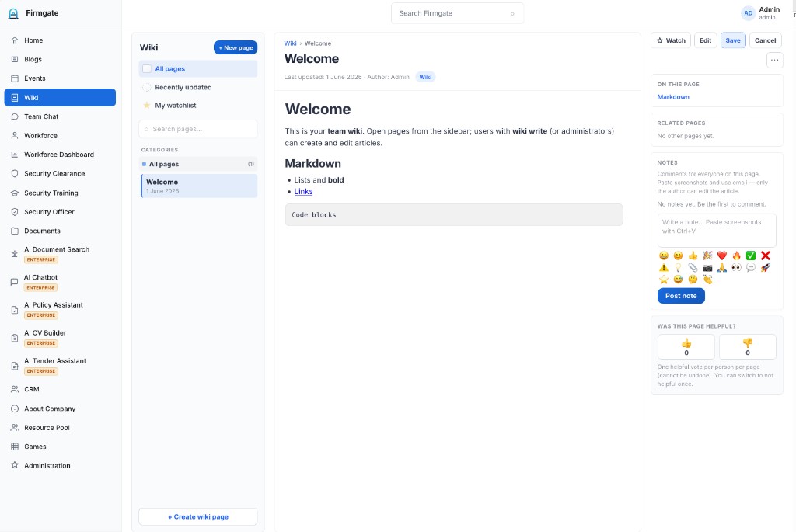796x532 pixels.
Task: Click the Firmgate logo icon
Action: (x=14, y=13)
